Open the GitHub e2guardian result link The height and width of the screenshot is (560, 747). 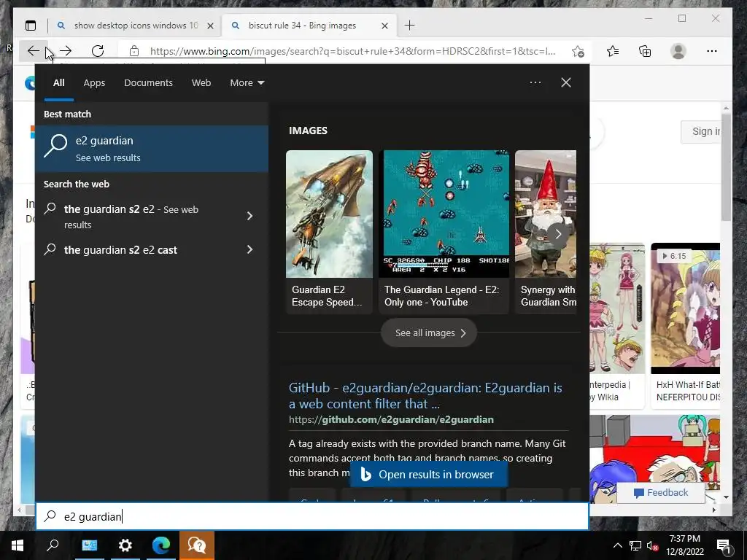coord(425,396)
